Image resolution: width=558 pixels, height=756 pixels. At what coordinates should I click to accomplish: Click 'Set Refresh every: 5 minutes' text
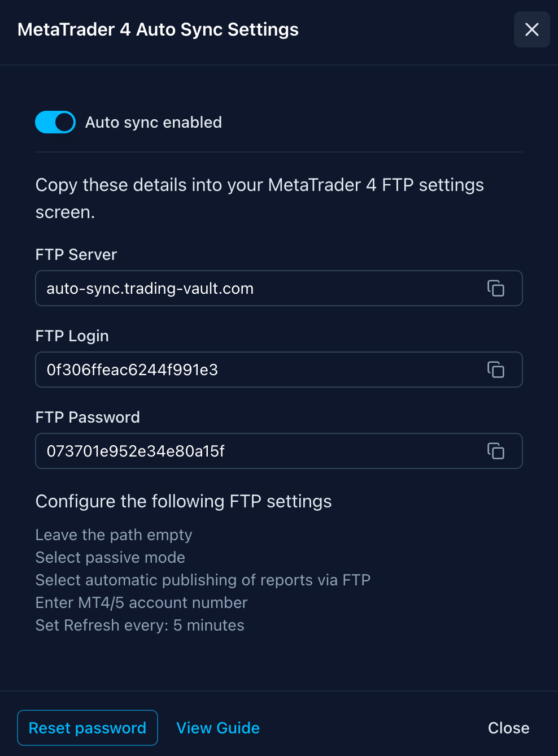[x=139, y=625]
